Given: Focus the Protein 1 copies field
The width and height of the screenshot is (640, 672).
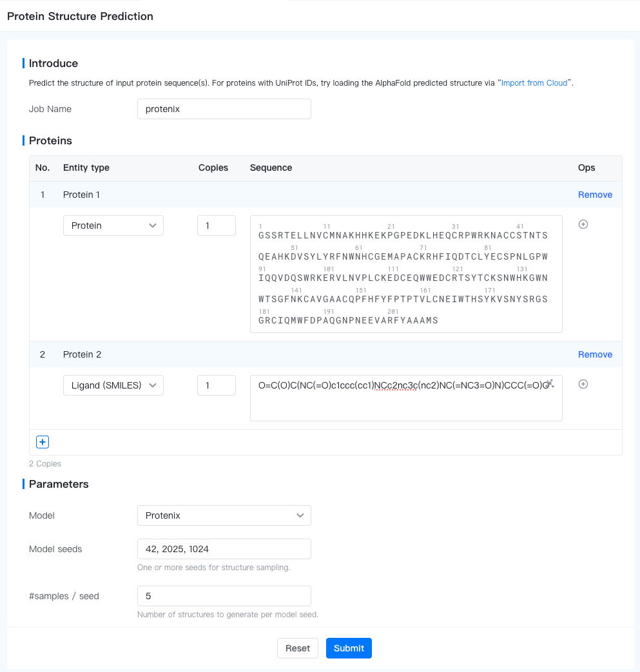Looking at the screenshot, I should point(217,226).
